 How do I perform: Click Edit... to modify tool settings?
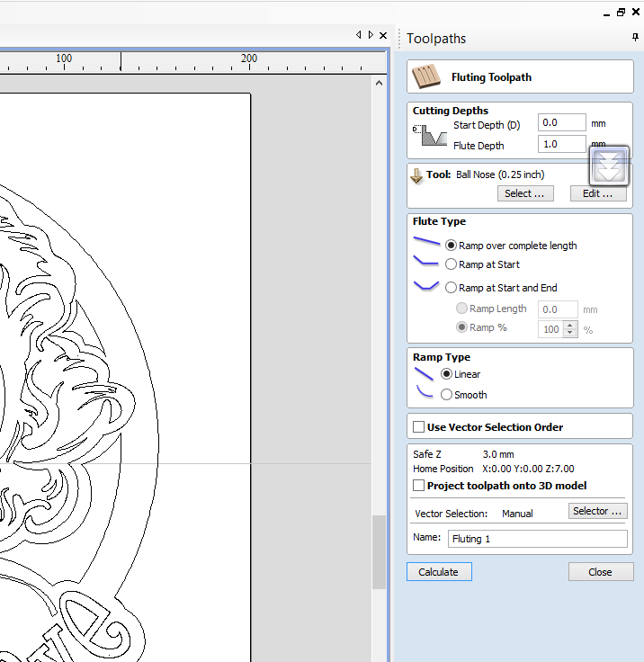tap(597, 193)
